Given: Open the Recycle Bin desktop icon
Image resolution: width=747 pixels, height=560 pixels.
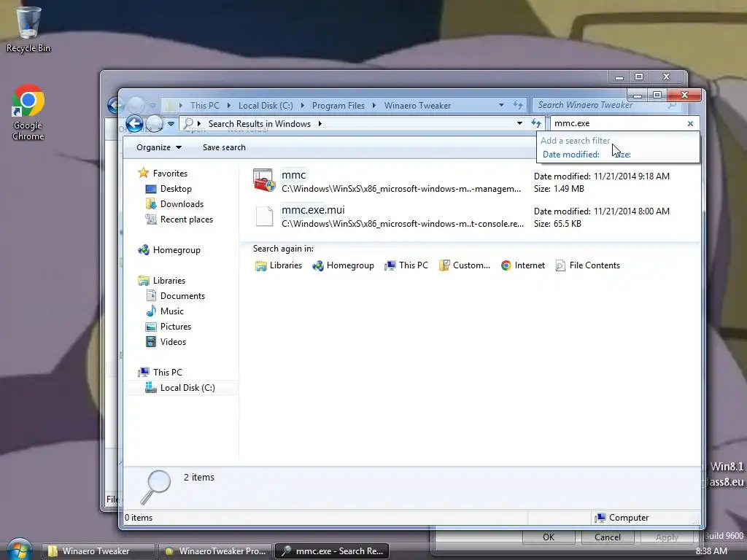Looking at the screenshot, I should pyautogui.click(x=28, y=28).
